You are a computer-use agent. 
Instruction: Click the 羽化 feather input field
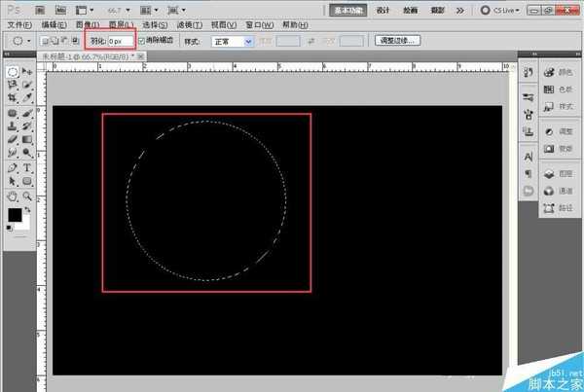click(121, 42)
